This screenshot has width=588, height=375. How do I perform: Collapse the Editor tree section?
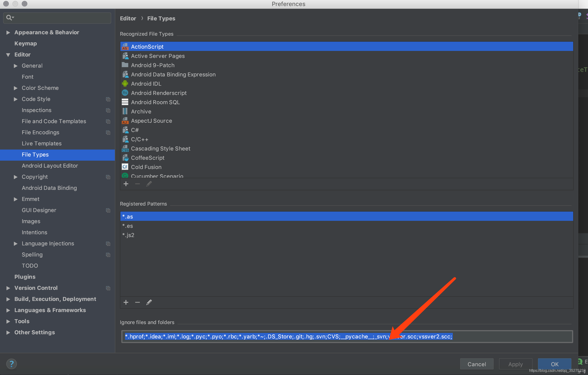8,55
